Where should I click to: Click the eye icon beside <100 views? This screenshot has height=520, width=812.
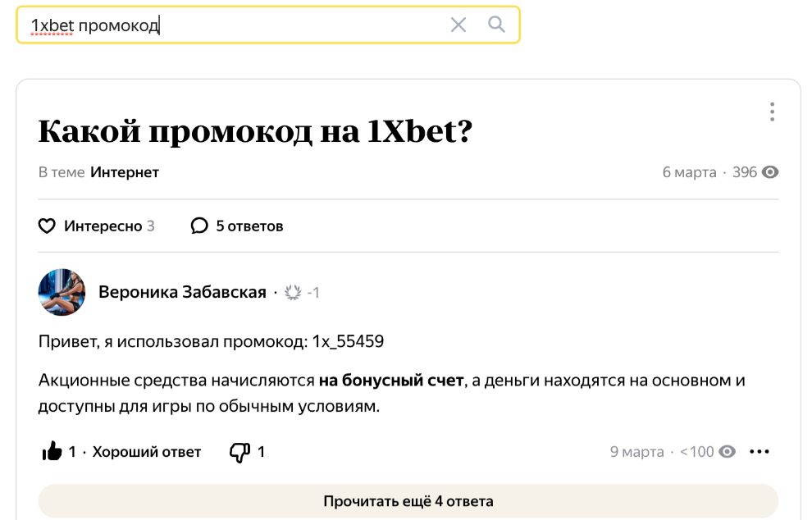(728, 451)
